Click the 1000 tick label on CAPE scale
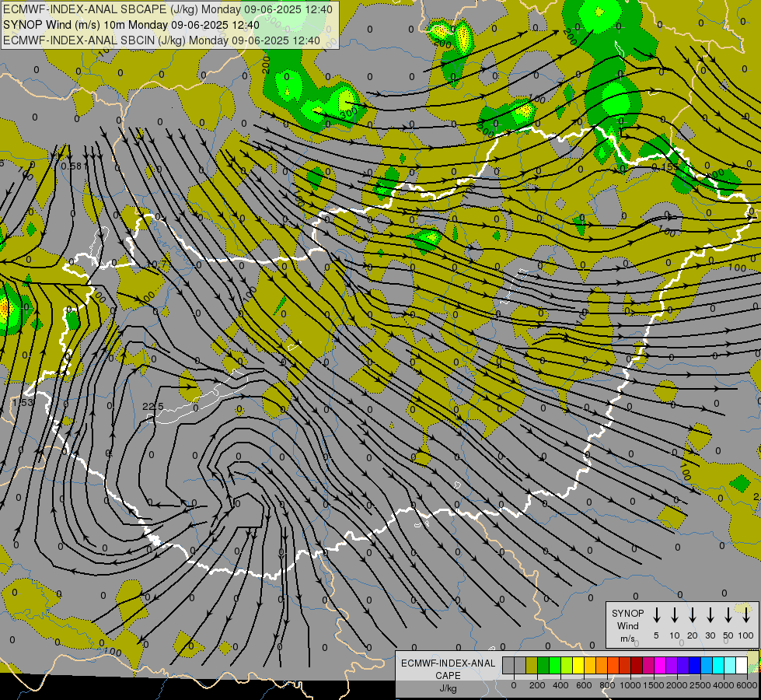The image size is (761, 700). [630, 685]
